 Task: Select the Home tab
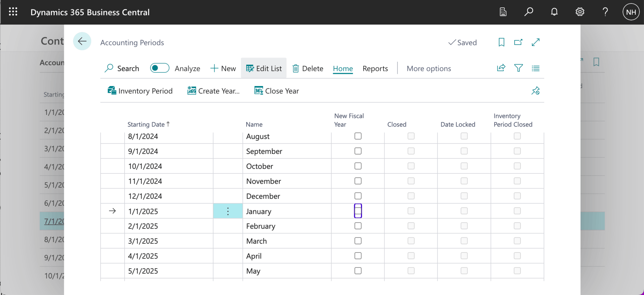(x=343, y=68)
